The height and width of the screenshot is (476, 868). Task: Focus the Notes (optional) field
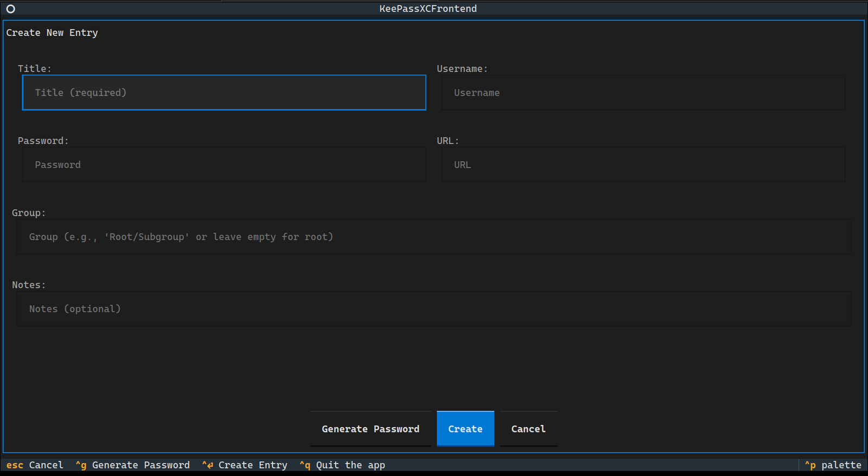click(434, 309)
